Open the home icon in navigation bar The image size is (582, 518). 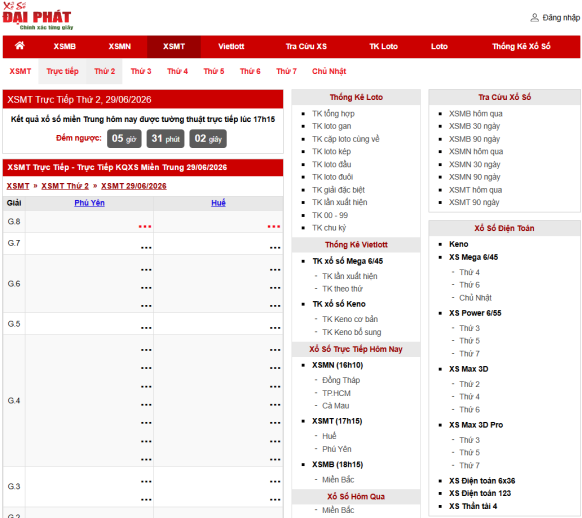point(20,46)
